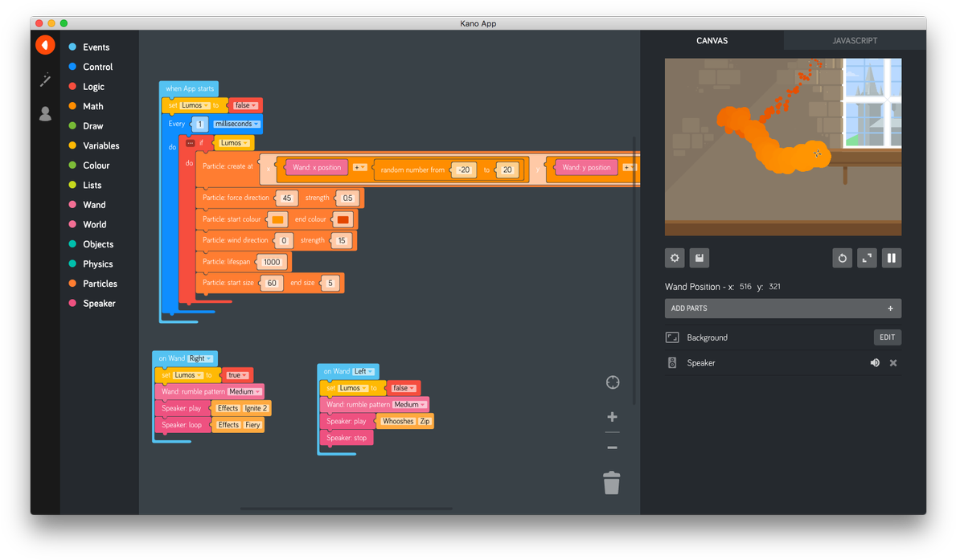Click the particle start colour swatch
956x560 pixels.
pos(277,219)
